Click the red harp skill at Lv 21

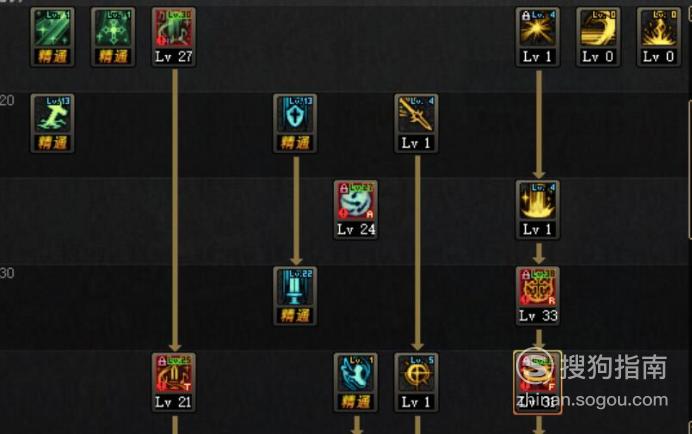tap(173, 382)
